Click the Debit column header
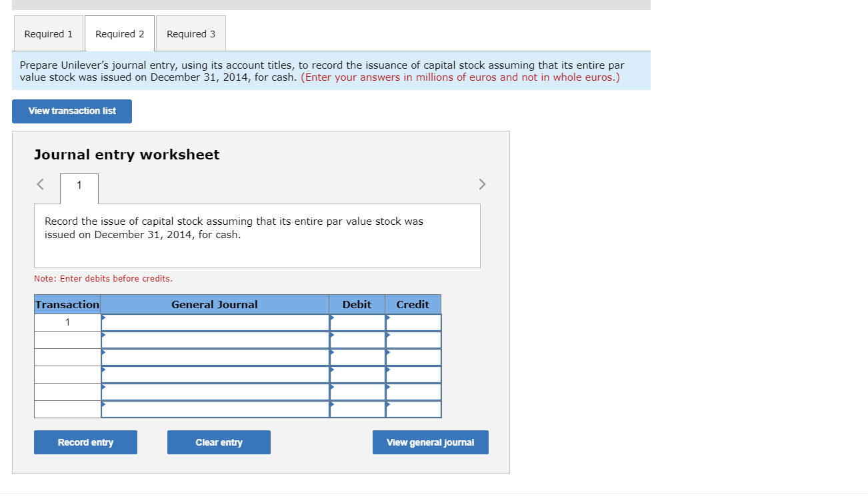Viewport: 868px width, 497px height. (x=357, y=305)
